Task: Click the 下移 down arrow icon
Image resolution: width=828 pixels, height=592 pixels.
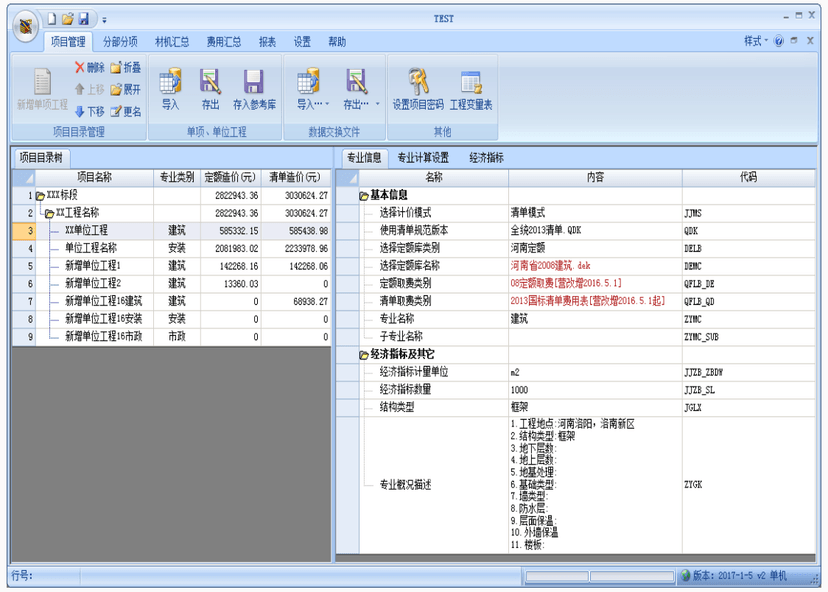Action: 80,111
